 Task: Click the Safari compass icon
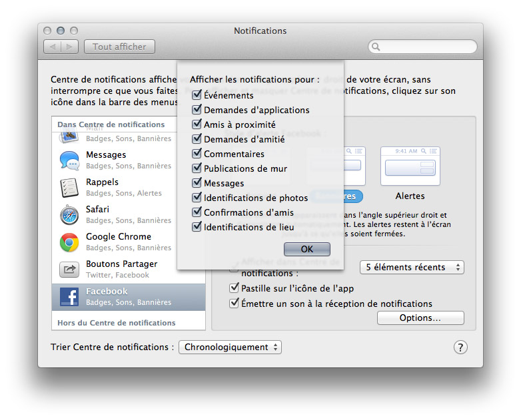point(69,215)
